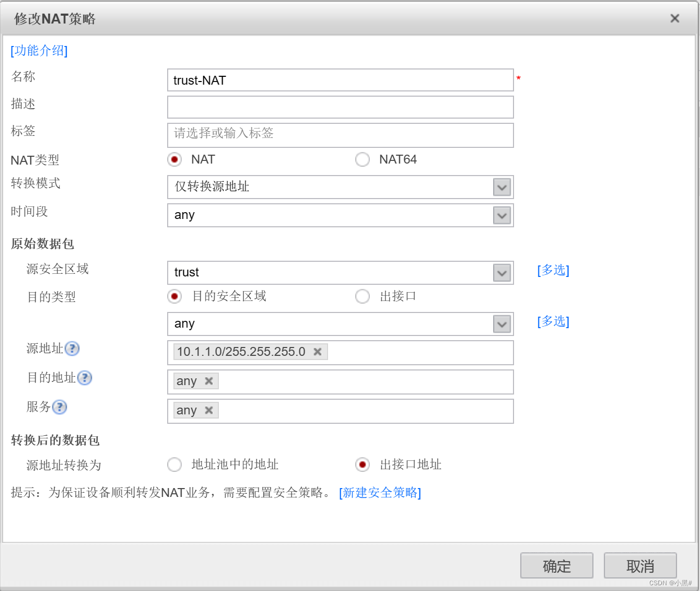Remove the any tag from 目的地址 field
The width and height of the screenshot is (700, 591).
click(208, 381)
